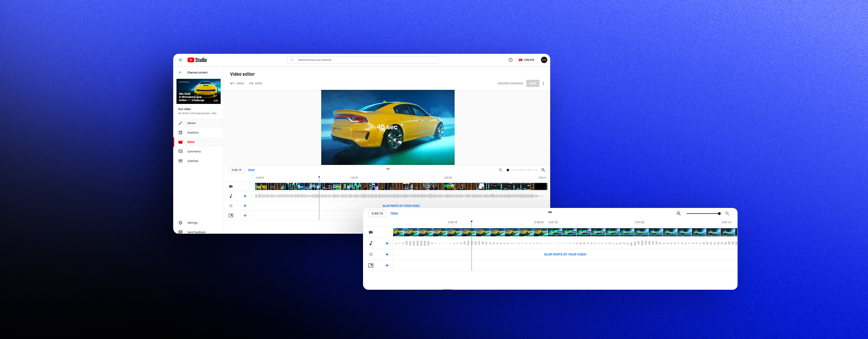Viewport: 868px width, 339px height.
Task: Open Subtitles in the sidebar
Action: pyautogui.click(x=193, y=161)
